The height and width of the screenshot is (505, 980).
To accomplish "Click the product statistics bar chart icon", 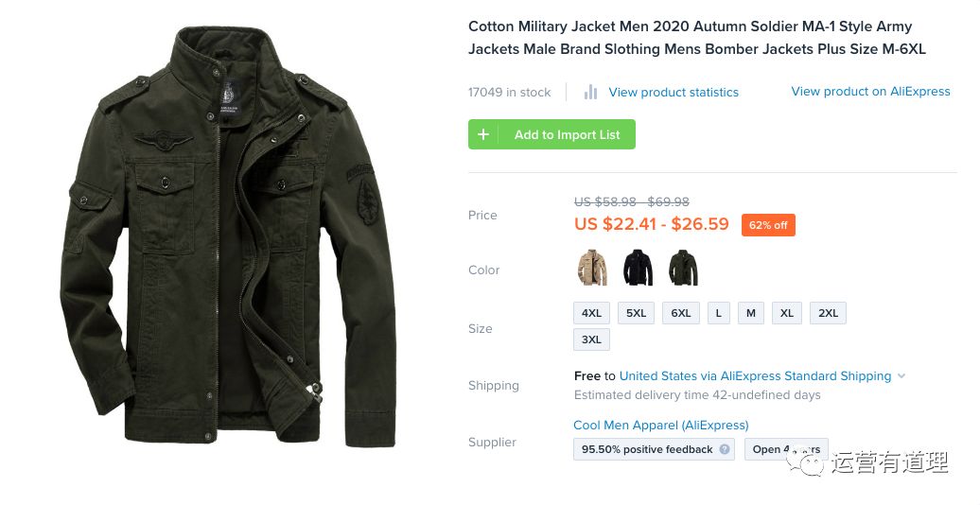I will [590, 93].
